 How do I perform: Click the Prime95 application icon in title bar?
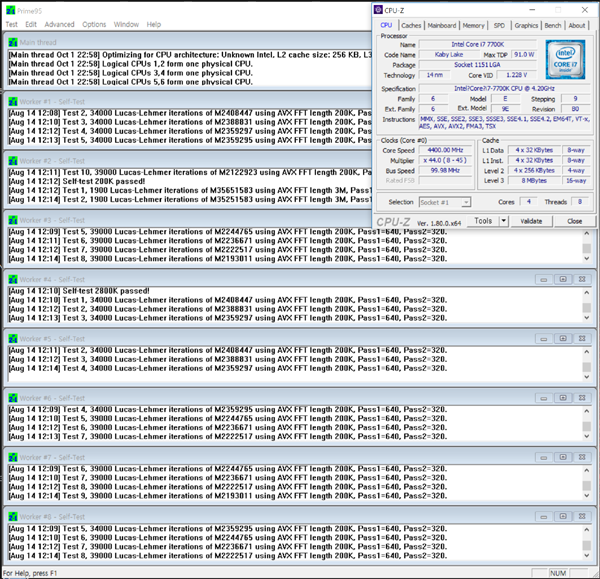point(11,11)
